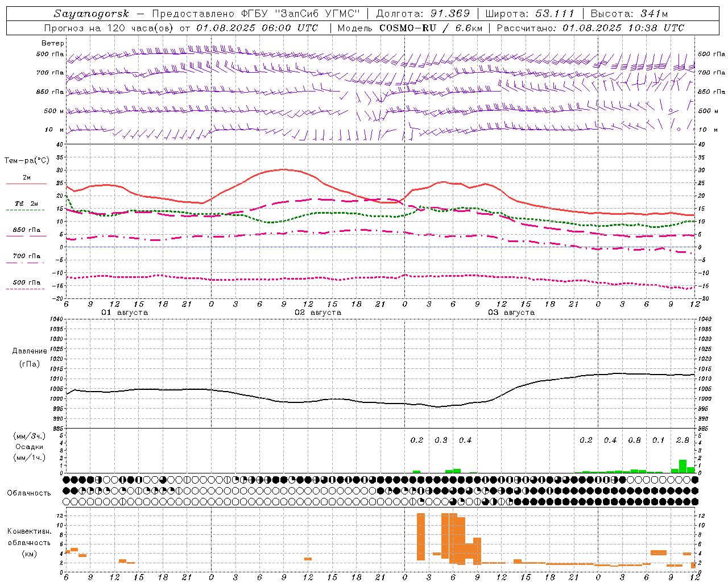This screenshot has width=728, height=582.
Task: Click the diamond calm-wind symbol at 10 м
Action: point(679,129)
